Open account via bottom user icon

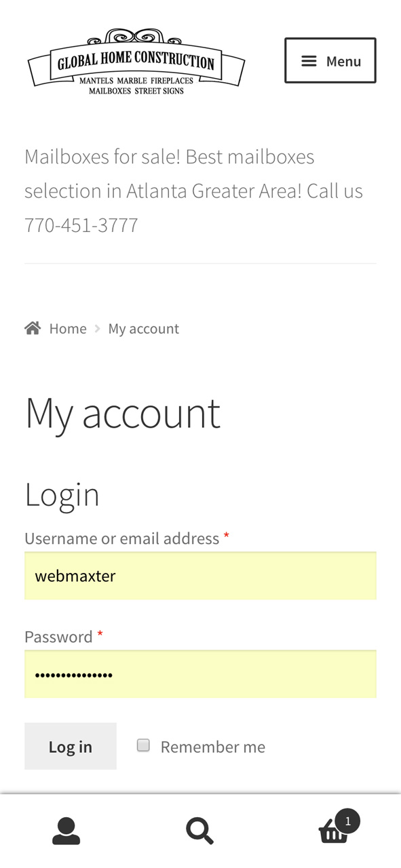(x=66, y=831)
